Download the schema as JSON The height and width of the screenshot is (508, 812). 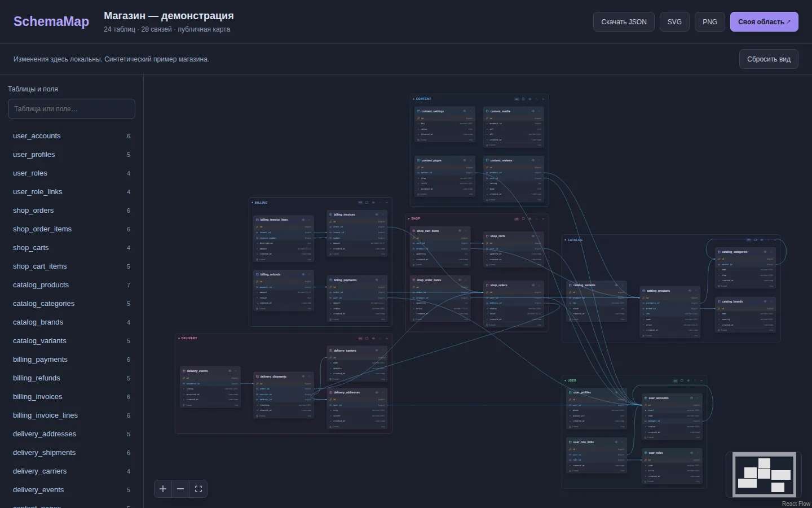(624, 21)
